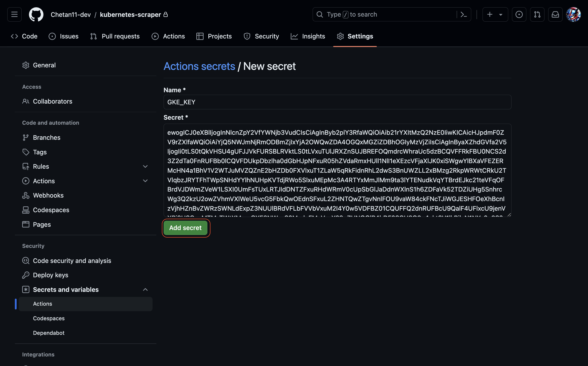The image size is (588, 366).
Task: Open Webhooks in the settings sidebar
Action: (48, 195)
